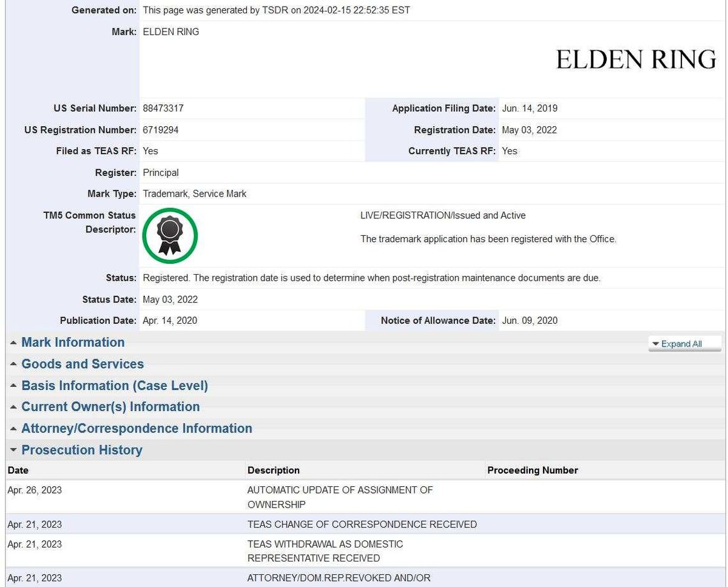Click the Date column header
Viewport: 728px width, 587px height.
18,471
